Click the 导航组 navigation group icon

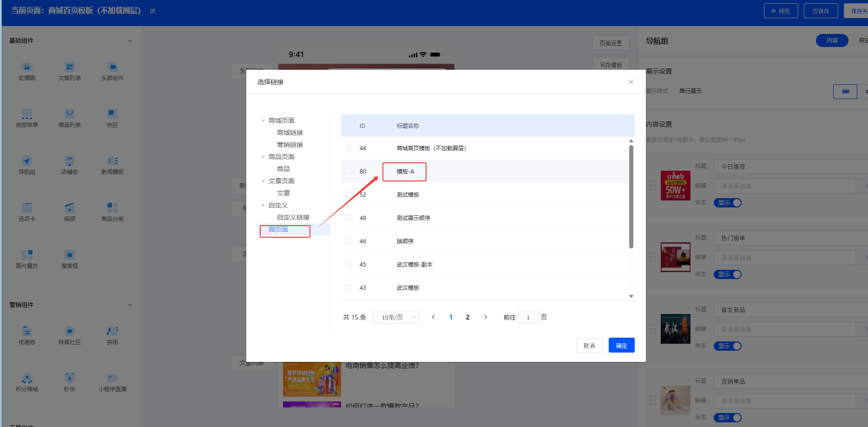point(27,161)
